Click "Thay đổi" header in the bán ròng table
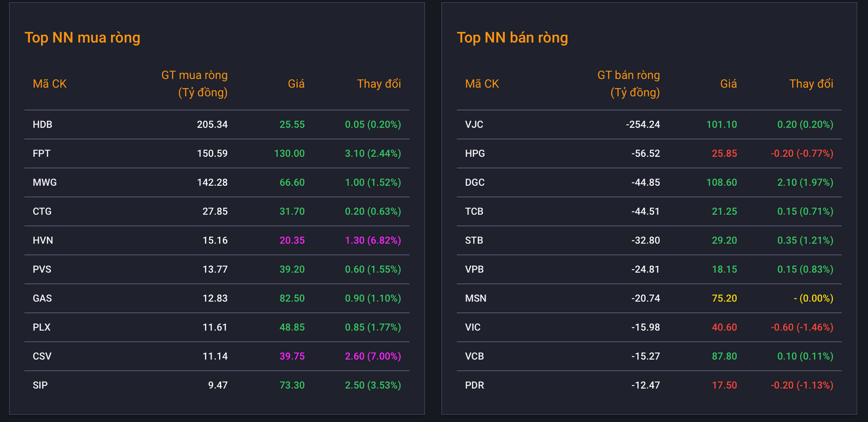The height and width of the screenshot is (422, 868). tap(811, 84)
